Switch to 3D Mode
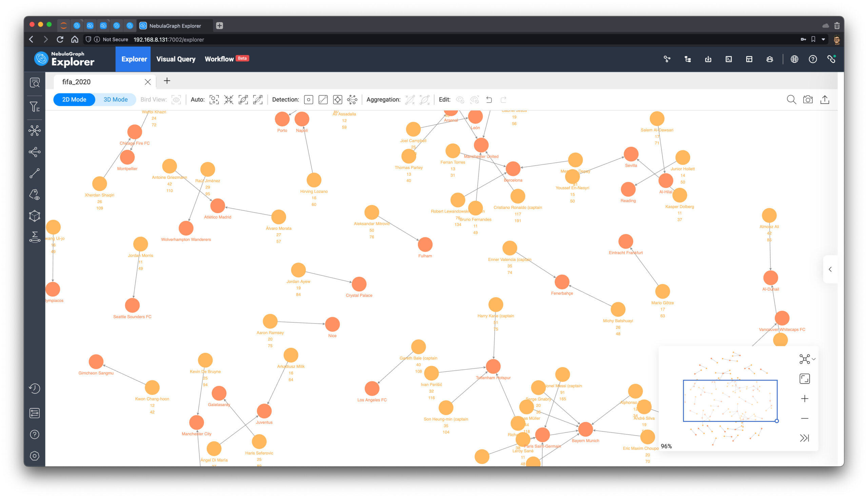This screenshot has height=498, width=868. pos(116,100)
